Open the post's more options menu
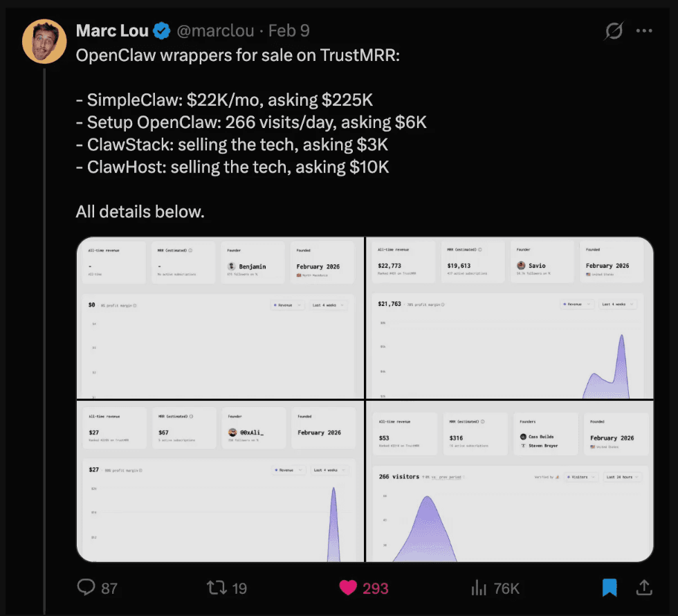 click(645, 30)
